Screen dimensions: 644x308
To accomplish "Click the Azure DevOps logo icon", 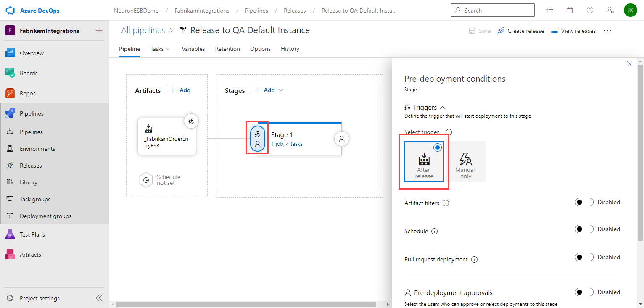I will click(x=10, y=10).
